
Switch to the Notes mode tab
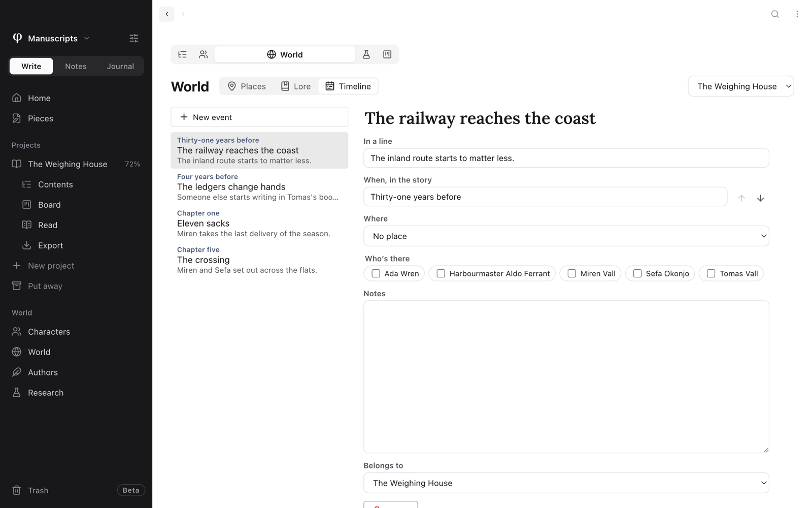[76, 66]
